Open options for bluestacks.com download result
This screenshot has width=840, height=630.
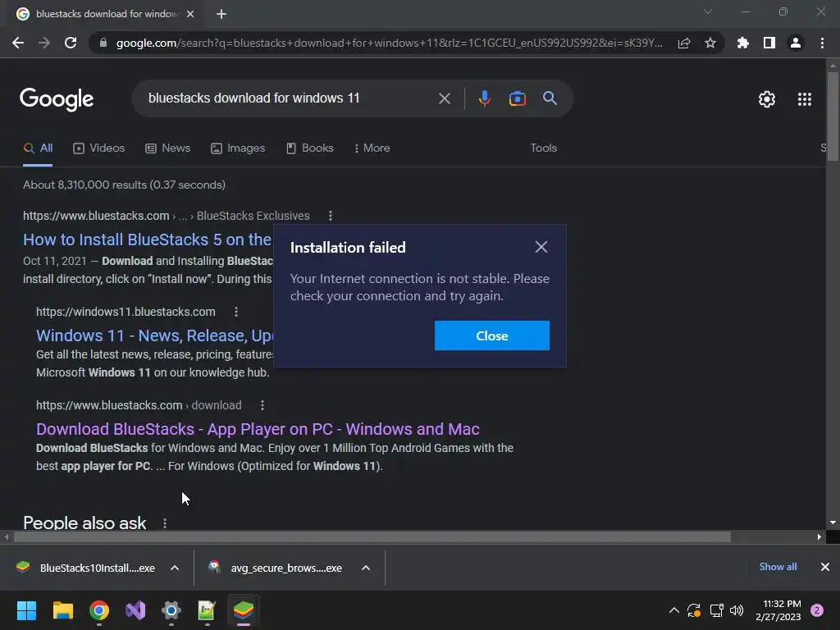point(262,405)
